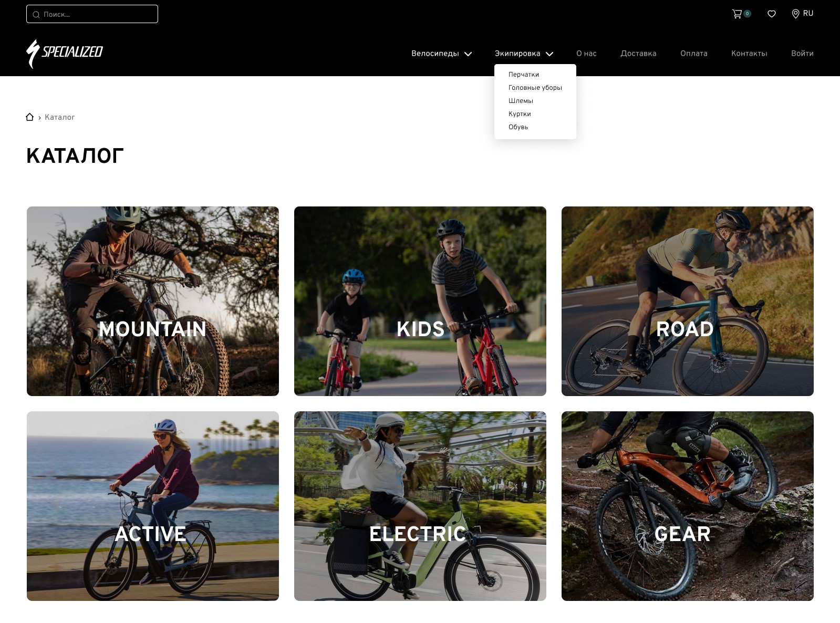Expand the Велосипеды dropdown chevron

tap(468, 54)
